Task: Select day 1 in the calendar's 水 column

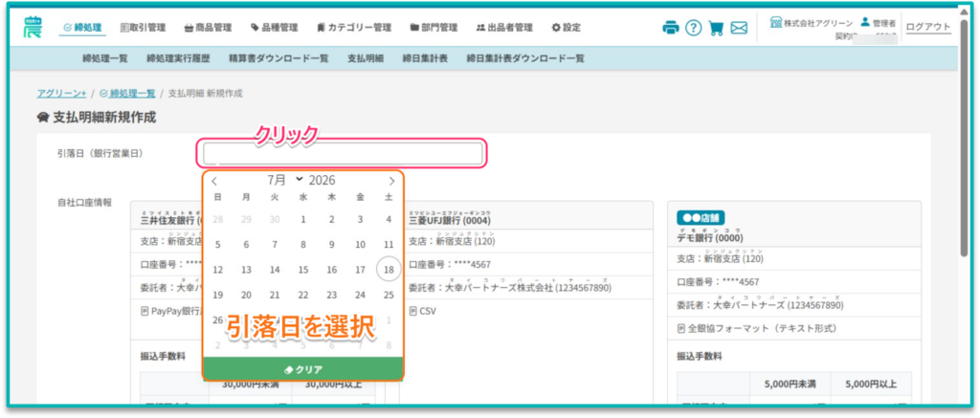Action: [x=303, y=219]
